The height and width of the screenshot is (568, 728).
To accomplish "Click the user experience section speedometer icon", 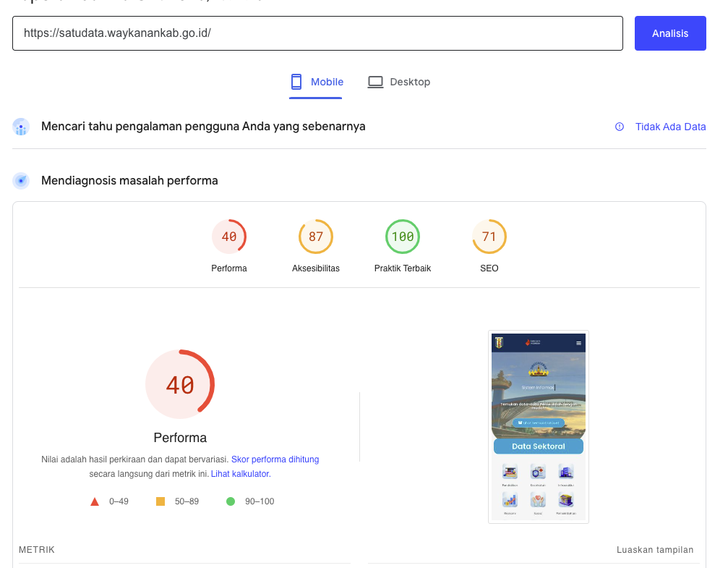I will [x=20, y=127].
